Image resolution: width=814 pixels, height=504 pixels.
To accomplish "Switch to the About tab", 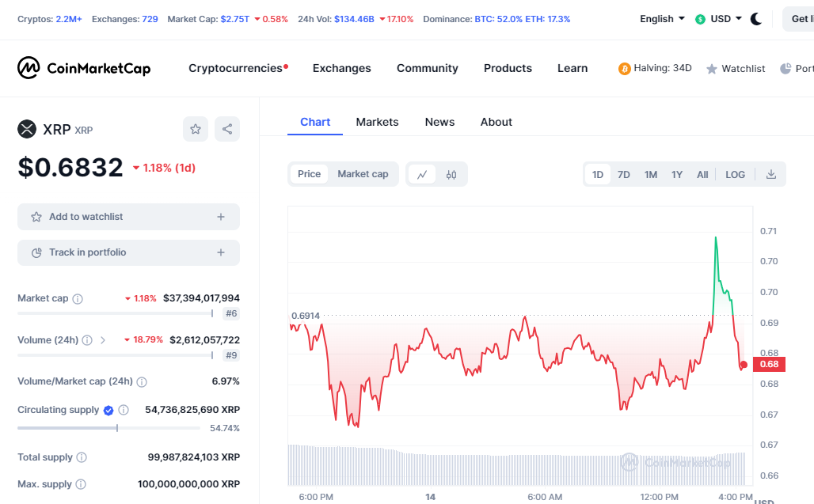I will [496, 122].
